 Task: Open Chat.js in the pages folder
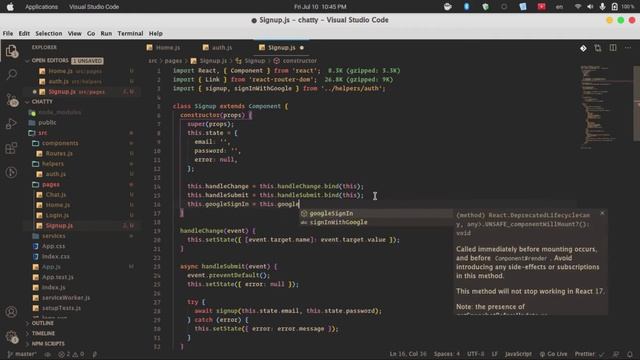pyautogui.click(x=56, y=195)
